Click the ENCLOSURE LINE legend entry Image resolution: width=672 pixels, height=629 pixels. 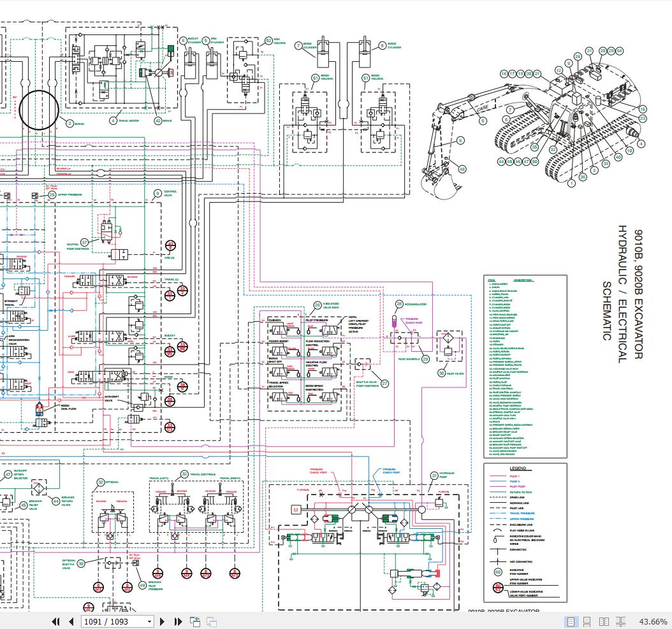pos(521,524)
